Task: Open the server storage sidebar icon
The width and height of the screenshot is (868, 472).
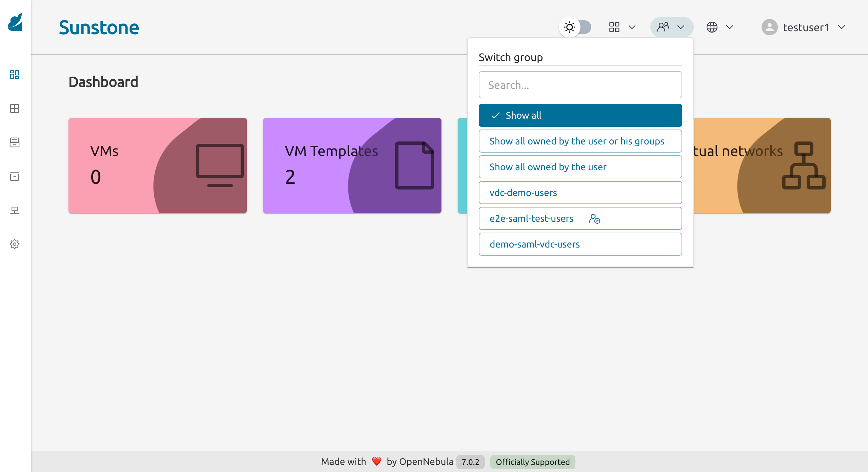Action: (x=15, y=142)
